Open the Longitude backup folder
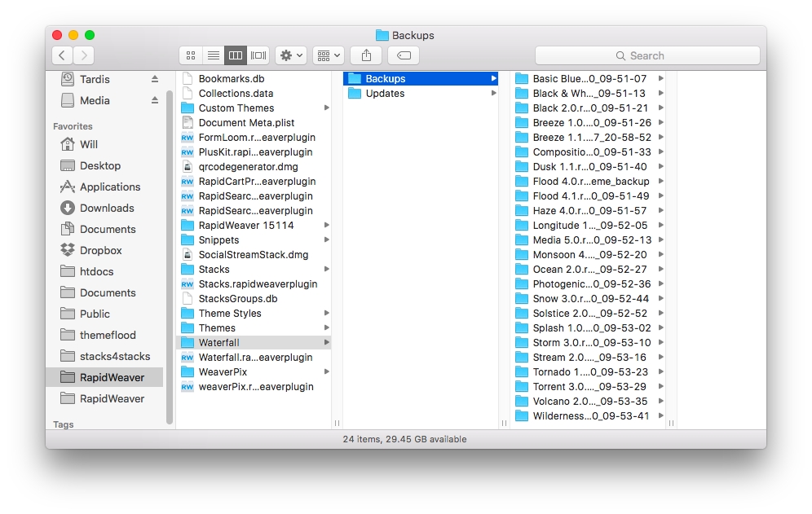812x514 pixels. pyautogui.click(x=589, y=225)
